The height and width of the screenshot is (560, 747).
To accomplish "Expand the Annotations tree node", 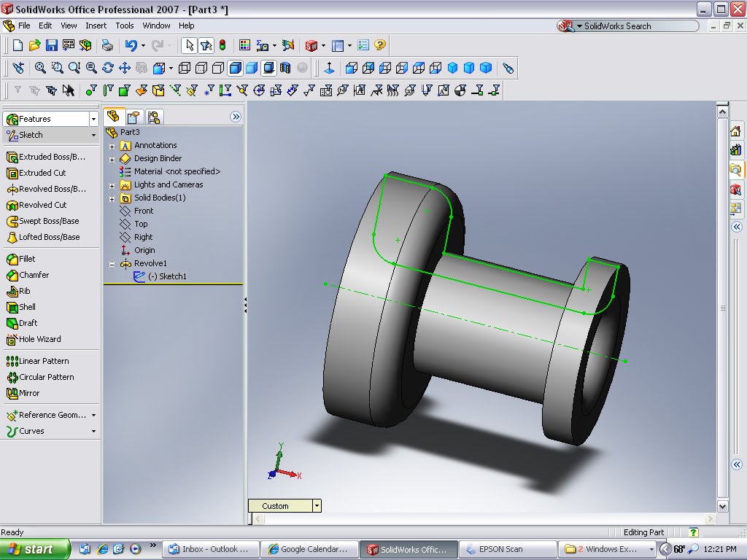I will [x=113, y=144].
